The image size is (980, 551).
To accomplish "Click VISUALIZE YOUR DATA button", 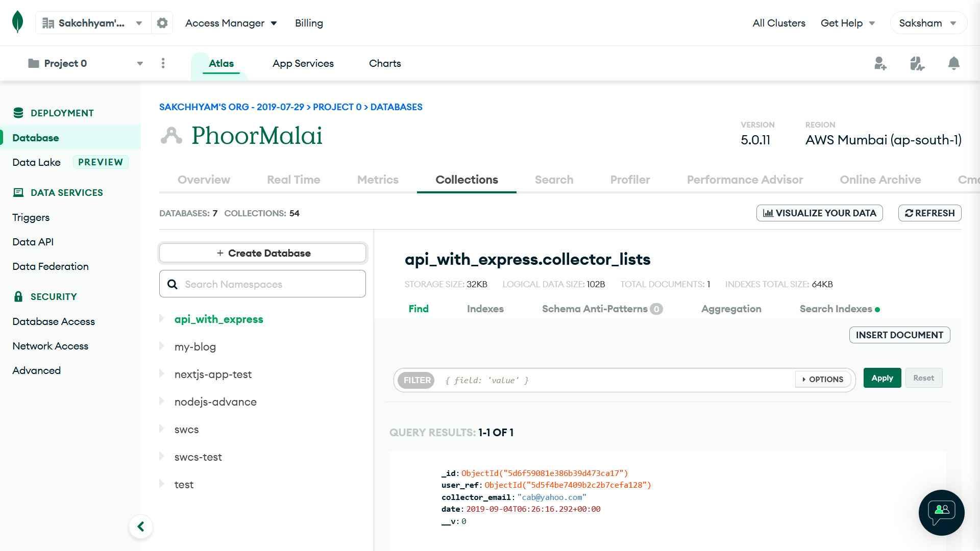I will coord(819,213).
